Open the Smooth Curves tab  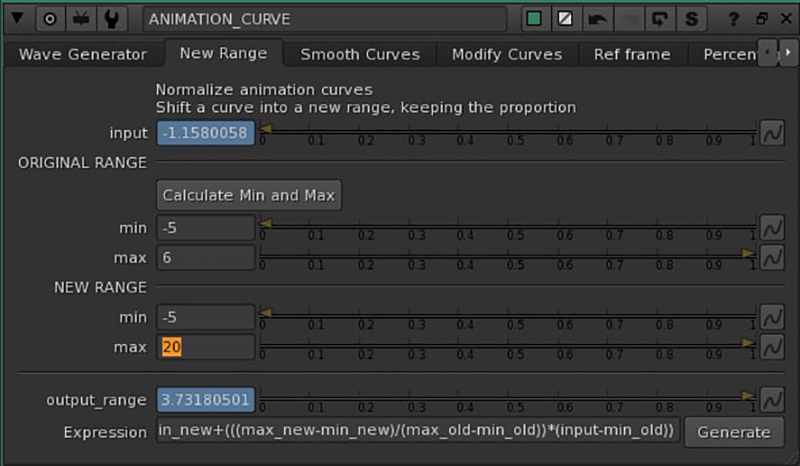[360, 54]
